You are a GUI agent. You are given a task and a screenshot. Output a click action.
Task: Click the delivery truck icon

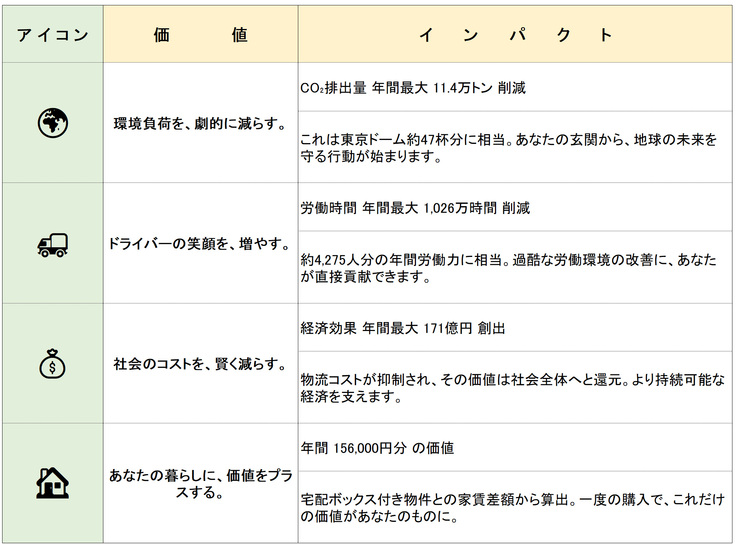tap(52, 244)
